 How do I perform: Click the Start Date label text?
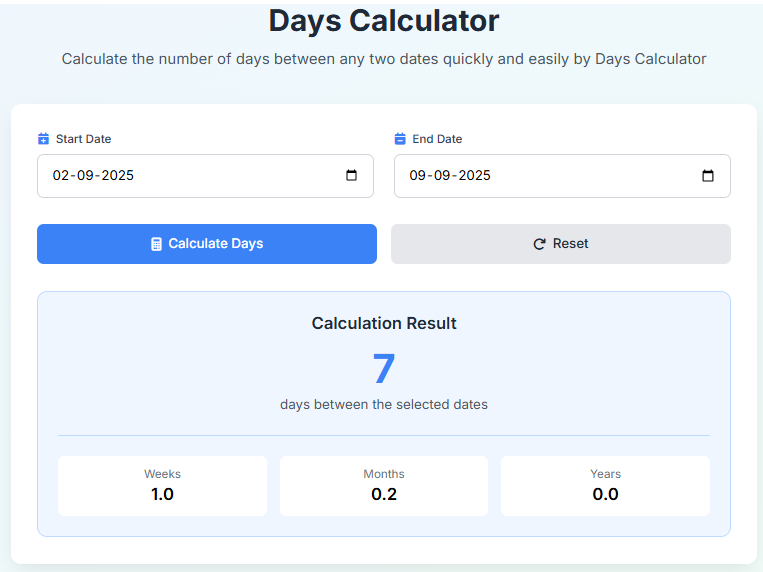83,139
